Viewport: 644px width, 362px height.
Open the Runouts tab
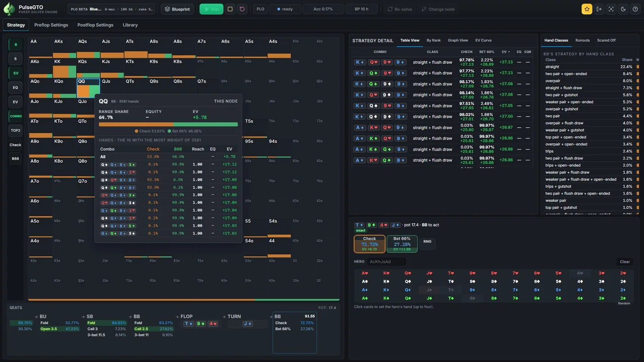coord(582,40)
